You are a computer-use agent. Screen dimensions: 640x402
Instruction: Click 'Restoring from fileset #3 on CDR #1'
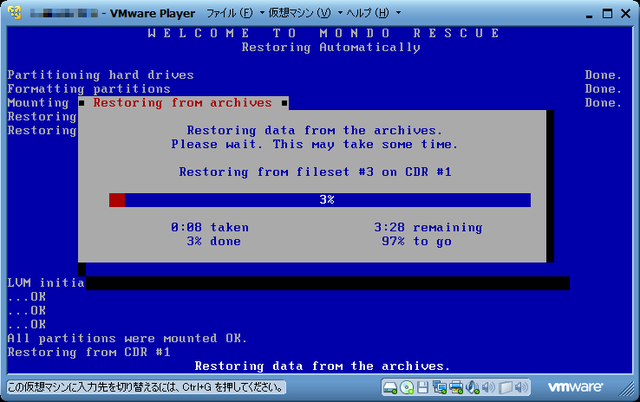[315, 172]
